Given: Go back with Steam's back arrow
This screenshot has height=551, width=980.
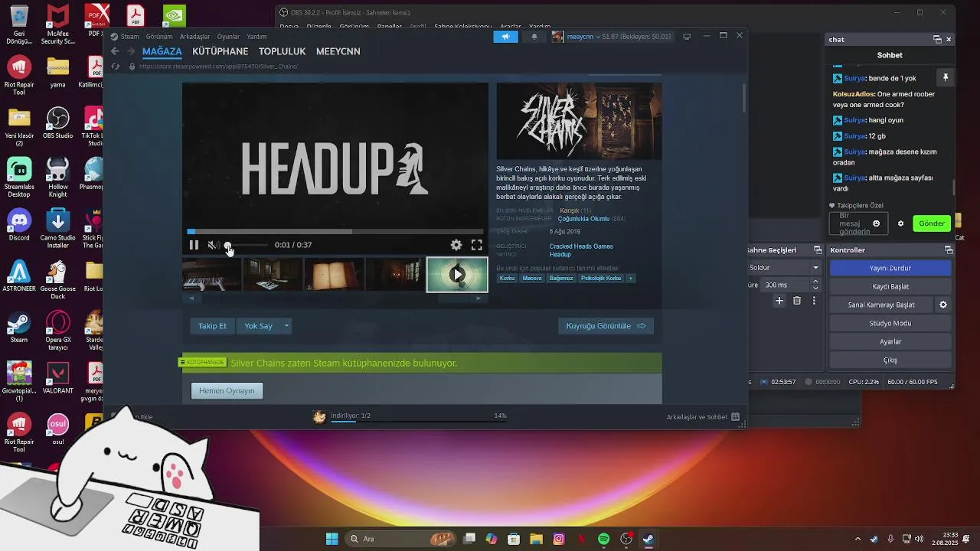Looking at the screenshot, I should [x=115, y=51].
